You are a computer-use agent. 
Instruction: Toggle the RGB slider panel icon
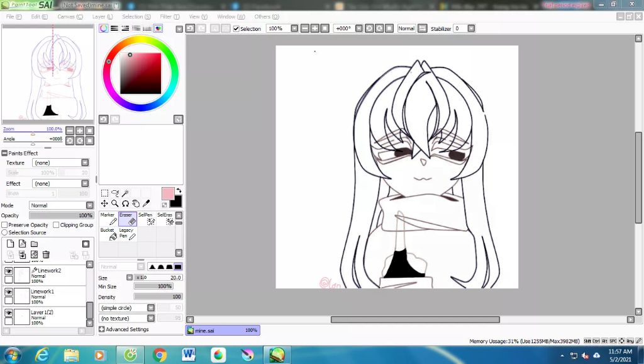(114, 28)
